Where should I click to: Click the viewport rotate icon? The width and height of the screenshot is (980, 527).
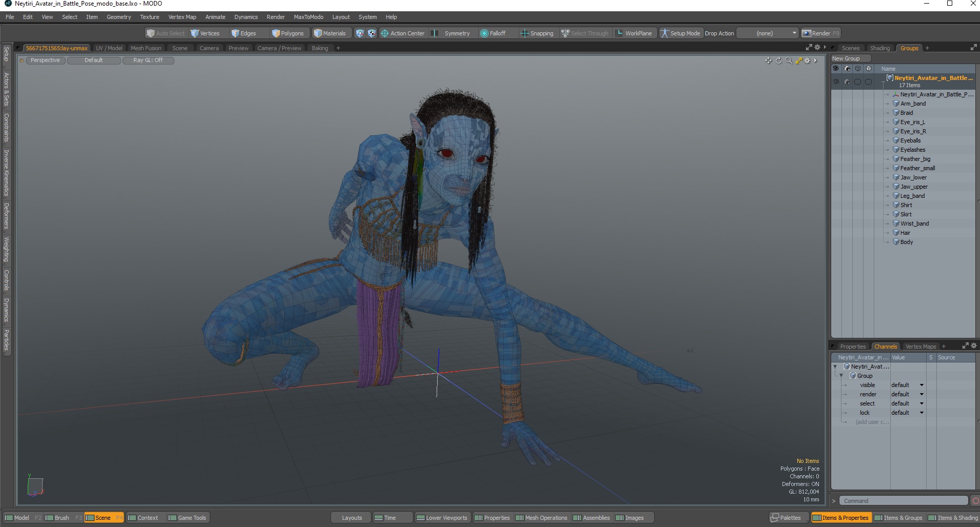(778, 60)
